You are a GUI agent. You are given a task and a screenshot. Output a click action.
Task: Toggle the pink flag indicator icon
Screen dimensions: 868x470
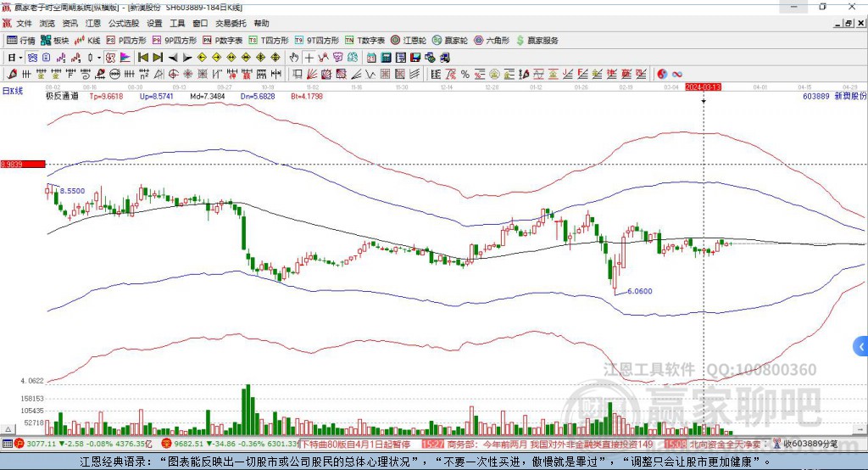click(x=125, y=58)
